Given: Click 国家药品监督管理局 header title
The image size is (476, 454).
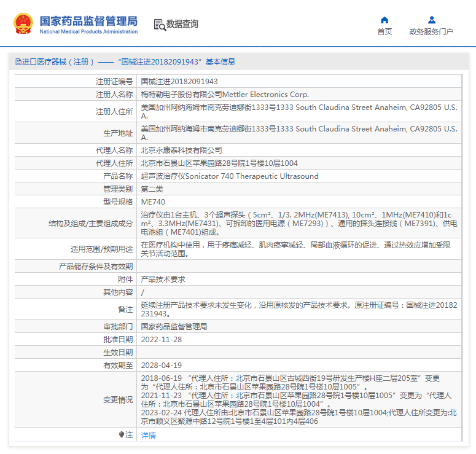Looking at the screenshot, I should pyautogui.click(x=88, y=21).
